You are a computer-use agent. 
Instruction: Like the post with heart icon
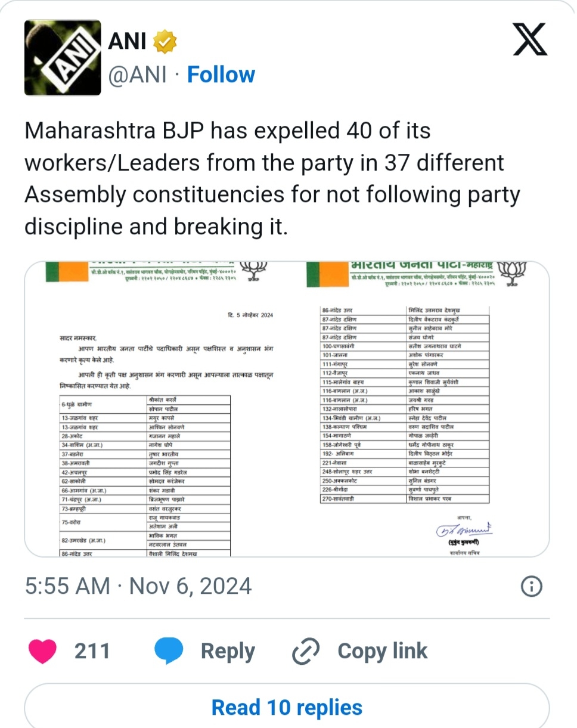43,651
